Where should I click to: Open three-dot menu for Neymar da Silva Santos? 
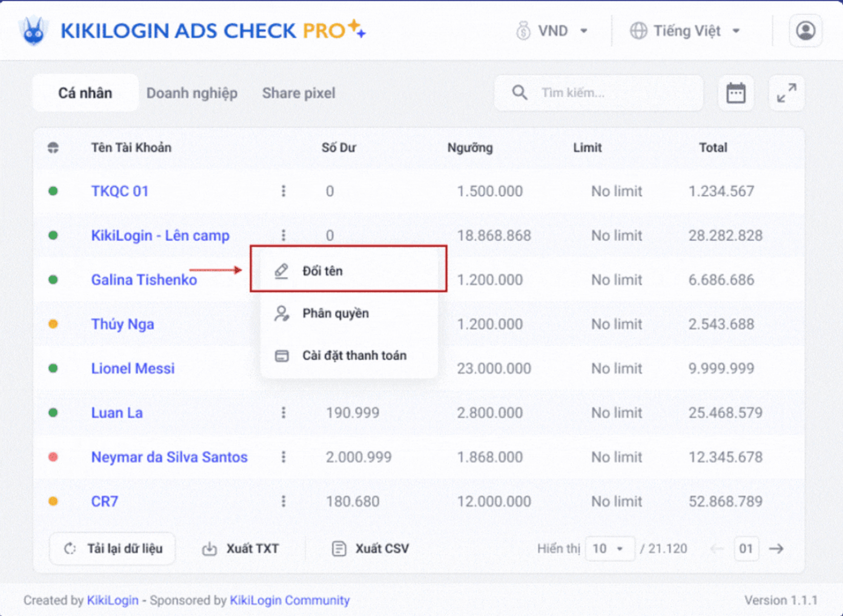(x=283, y=457)
